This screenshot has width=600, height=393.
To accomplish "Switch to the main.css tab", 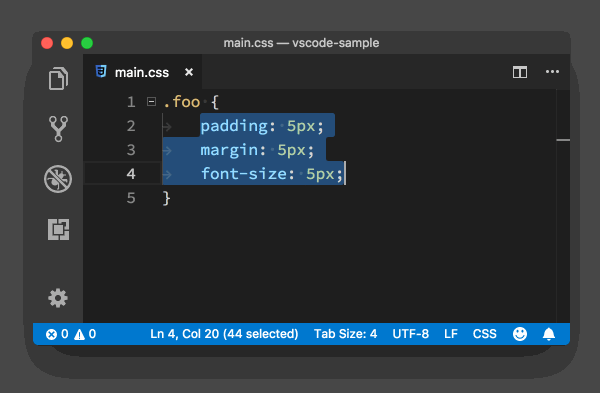I will tap(142, 72).
